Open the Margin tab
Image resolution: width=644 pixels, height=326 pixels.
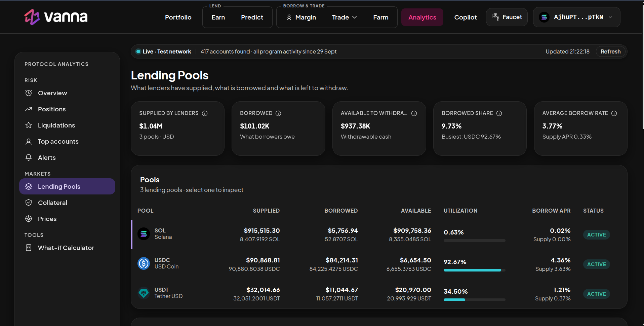301,17
